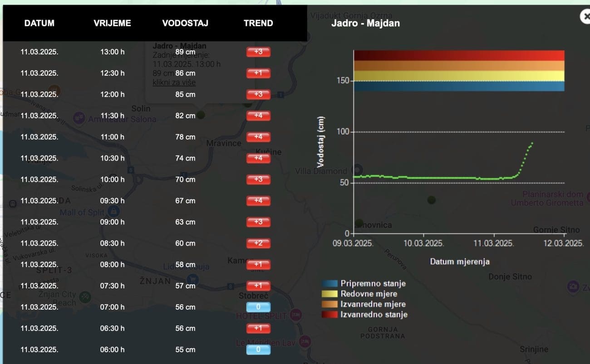The width and height of the screenshot is (590, 364).
Task: Click the Mall of Split map marker icon
Action: [x=113, y=211]
